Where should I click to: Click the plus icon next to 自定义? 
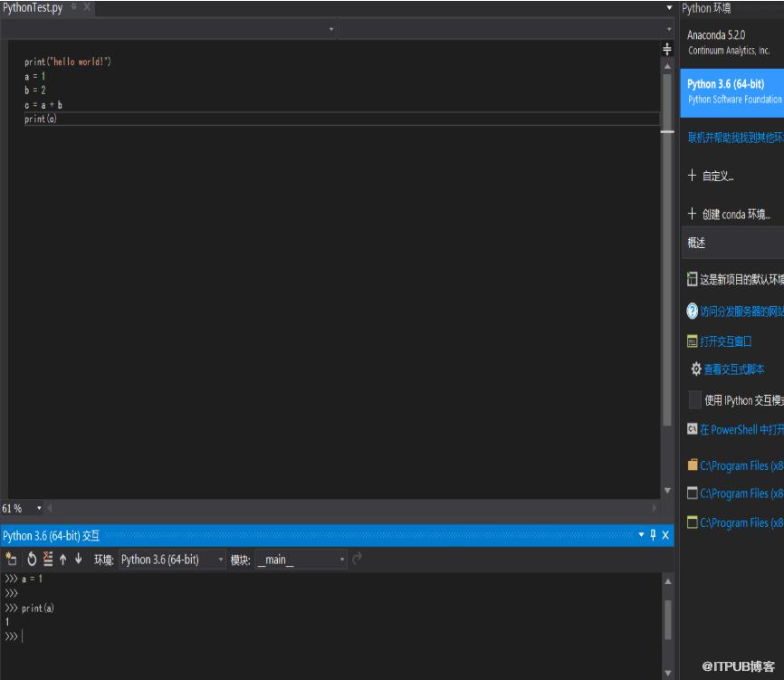pos(692,175)
